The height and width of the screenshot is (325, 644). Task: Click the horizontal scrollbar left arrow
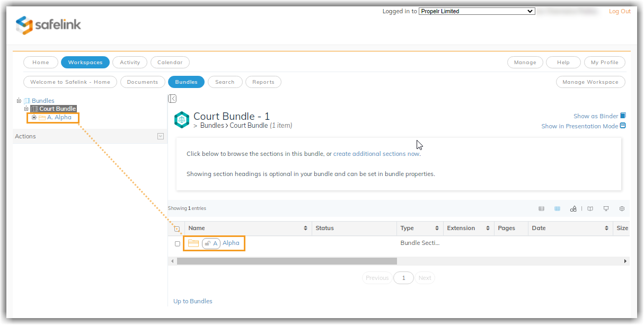(172, 261)
